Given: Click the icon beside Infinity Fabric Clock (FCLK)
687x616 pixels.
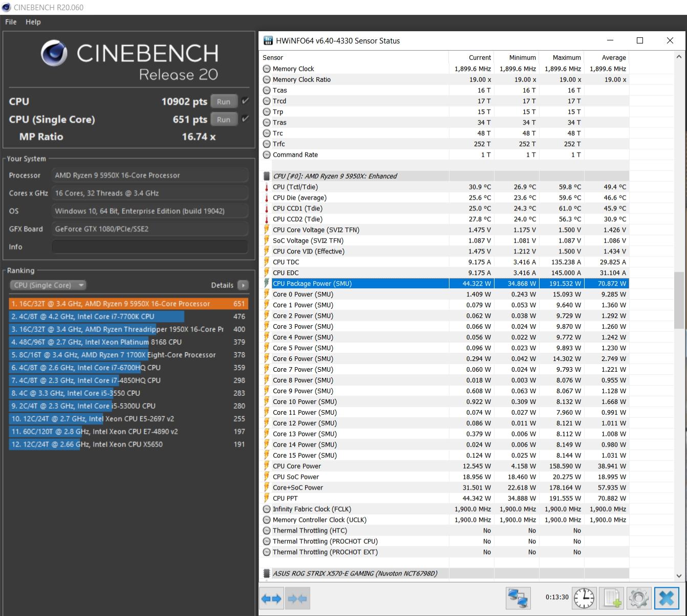Looking at the screenshot, I should (x=267, y=509).
